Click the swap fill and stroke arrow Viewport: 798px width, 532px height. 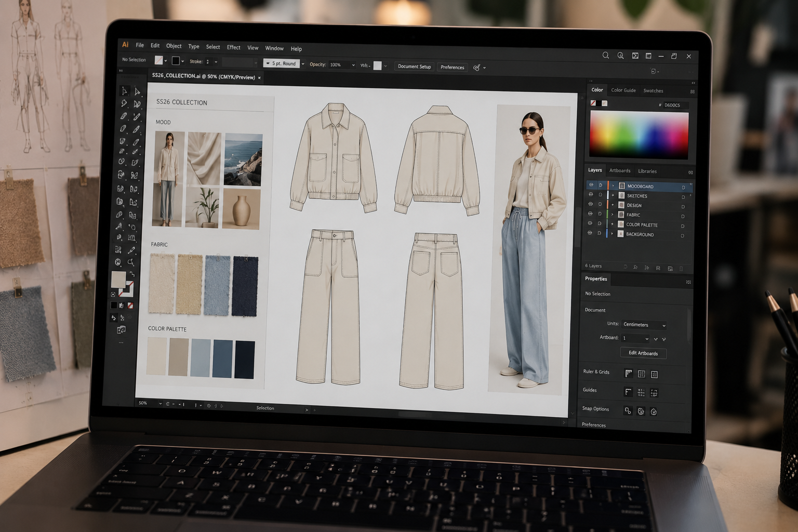tap(132, 274)
